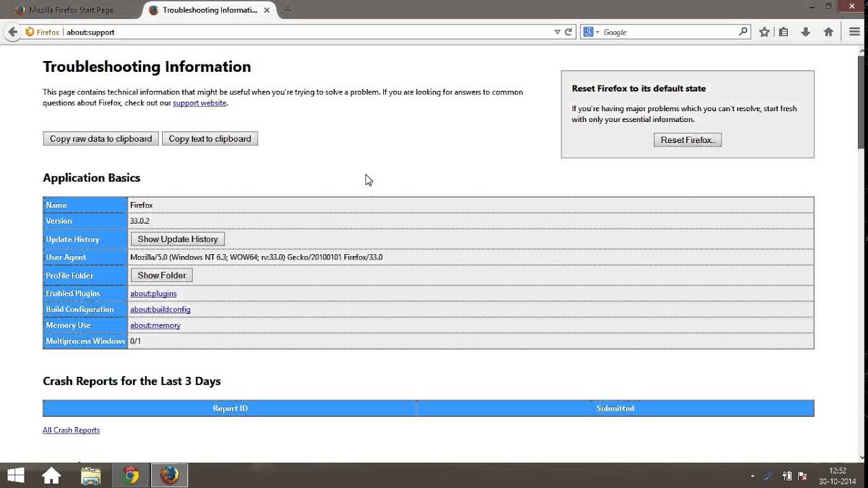This screenshot has height=488, width=868.
Task: Click the Reset Firefox button
Action: [x=688, y=140]
